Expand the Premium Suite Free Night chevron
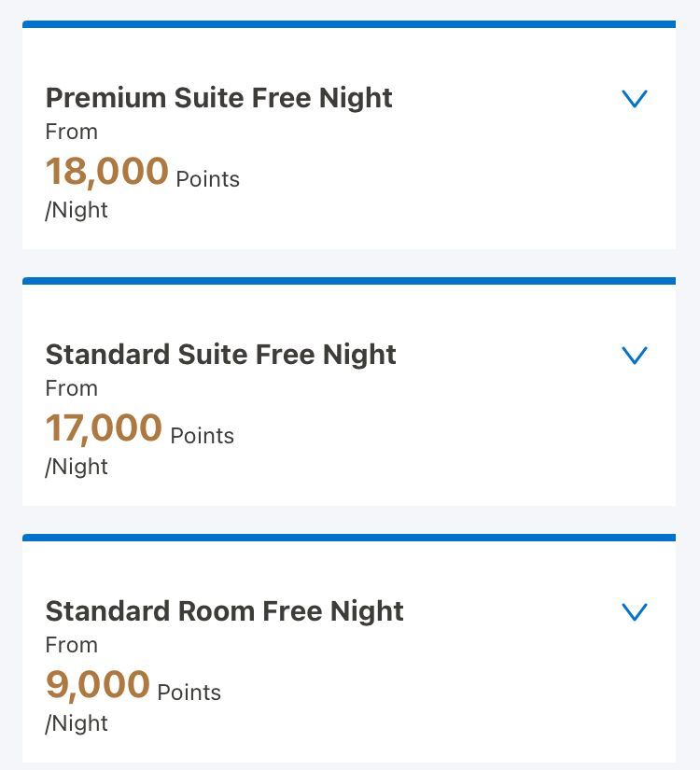700x770 pixels. [x=634, y=99]
